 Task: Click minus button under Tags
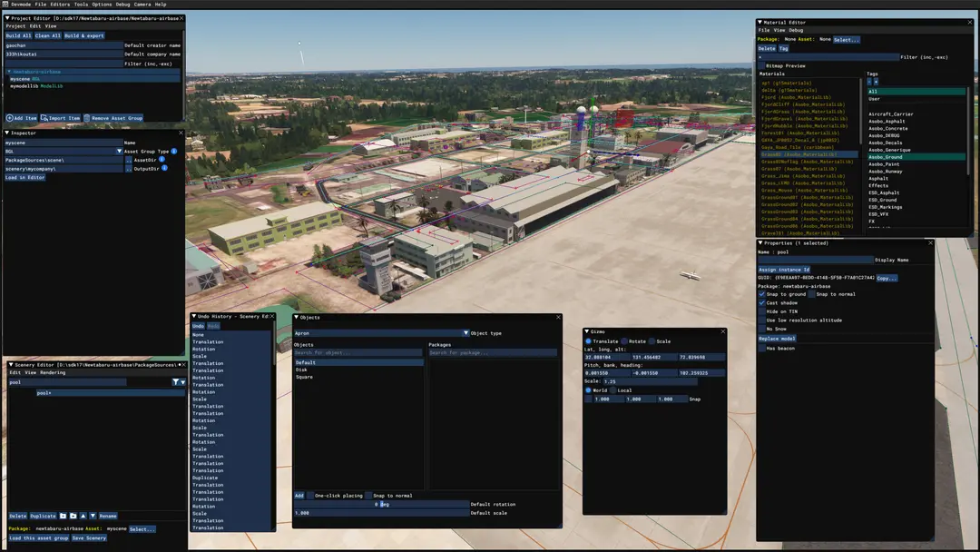click(868, 82)
